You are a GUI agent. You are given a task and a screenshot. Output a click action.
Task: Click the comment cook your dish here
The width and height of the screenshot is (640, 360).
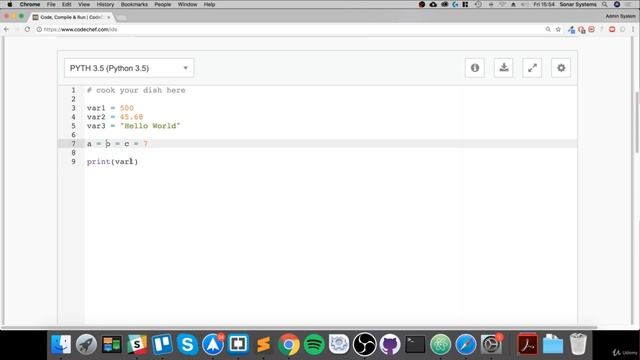click(136, 90)
